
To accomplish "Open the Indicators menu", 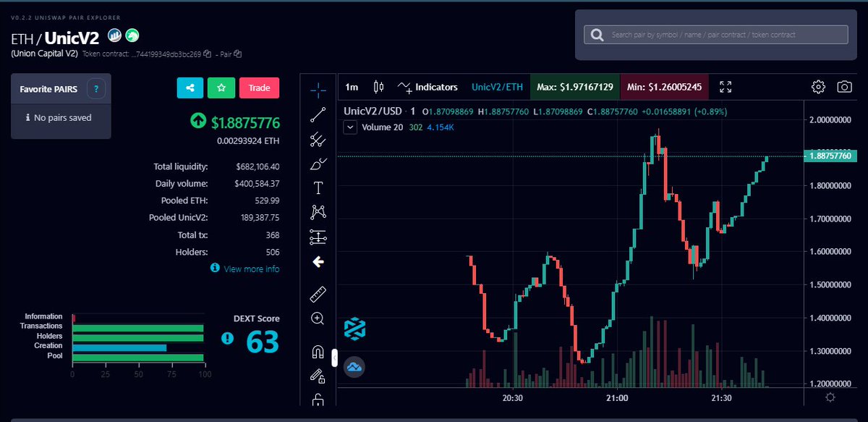I will tap(427, 87).
